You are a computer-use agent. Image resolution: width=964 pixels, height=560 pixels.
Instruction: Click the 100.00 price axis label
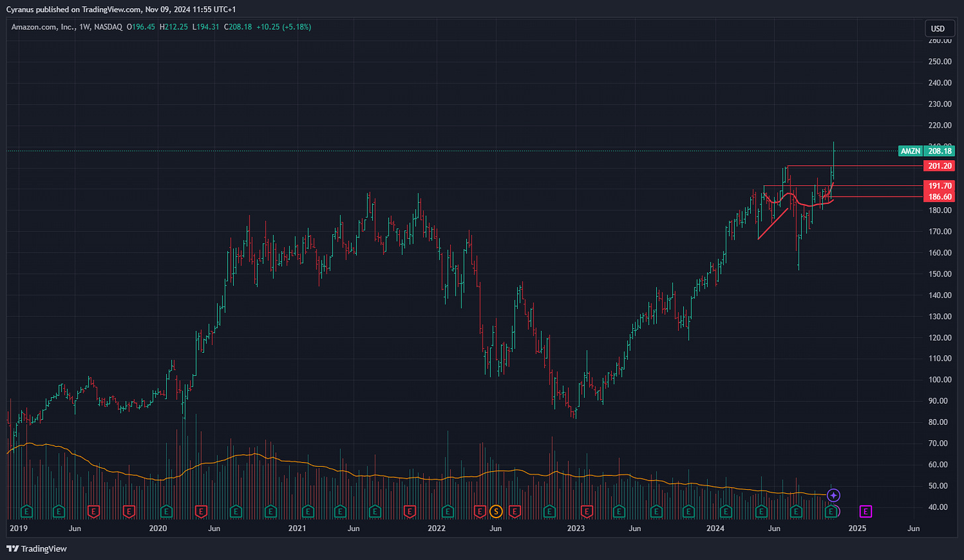coord(940,380)
